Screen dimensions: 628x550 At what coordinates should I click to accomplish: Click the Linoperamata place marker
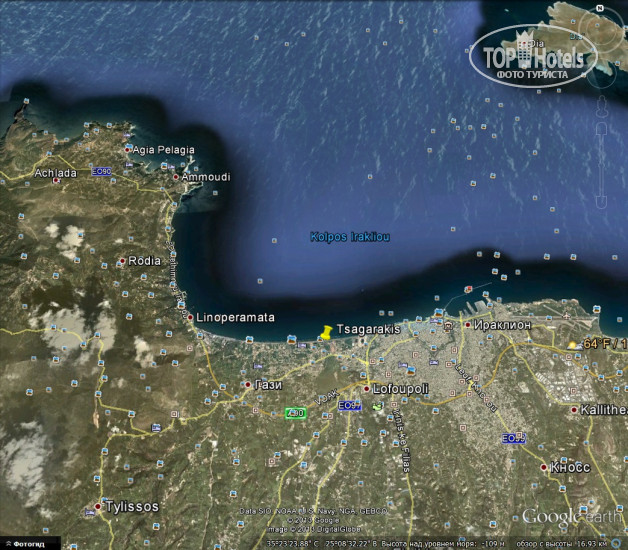coord(190,317)
